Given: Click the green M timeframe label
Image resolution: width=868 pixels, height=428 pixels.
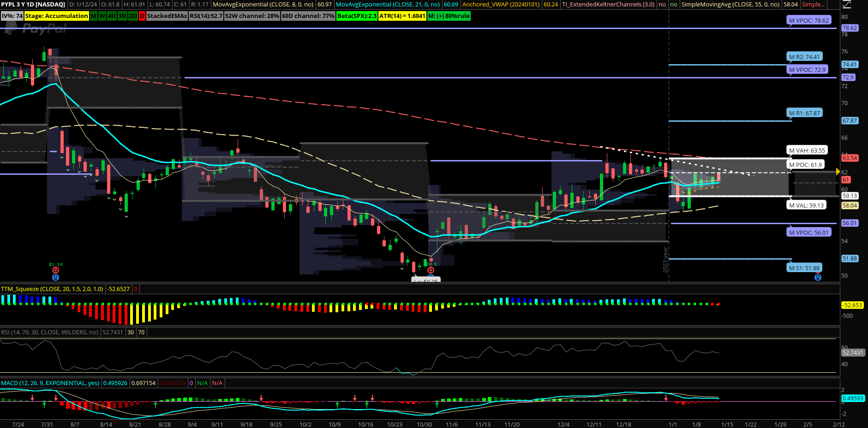Looking at the screenshot, I should click(x=94, y=16).
